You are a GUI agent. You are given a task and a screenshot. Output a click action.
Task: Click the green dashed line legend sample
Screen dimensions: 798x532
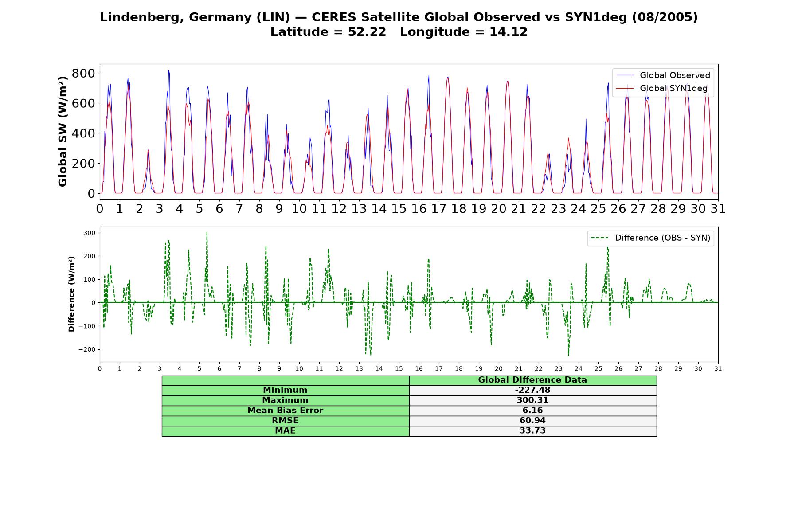point(600,238)
